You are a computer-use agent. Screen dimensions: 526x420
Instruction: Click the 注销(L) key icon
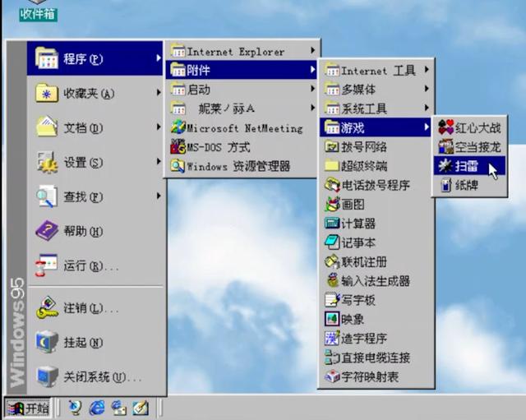point(47,307)
